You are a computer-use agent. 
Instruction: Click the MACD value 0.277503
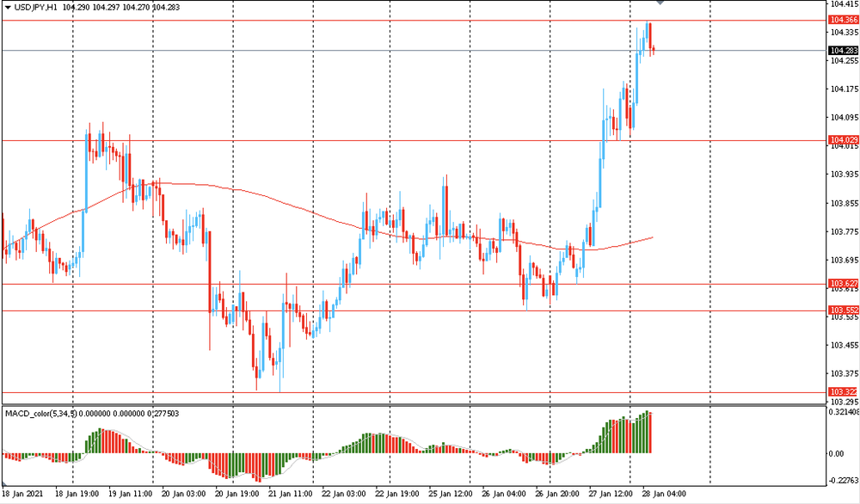click(x=163, y=413)
